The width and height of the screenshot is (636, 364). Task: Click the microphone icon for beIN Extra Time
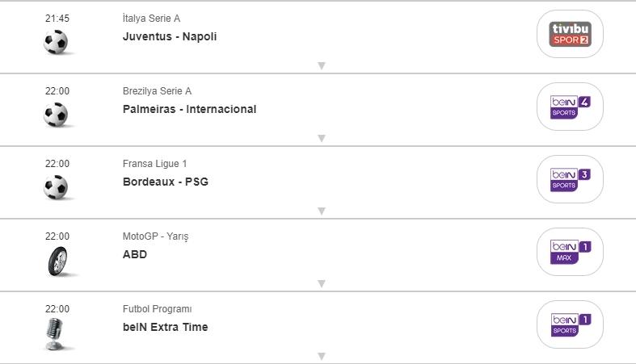click(x=56, y=333)
